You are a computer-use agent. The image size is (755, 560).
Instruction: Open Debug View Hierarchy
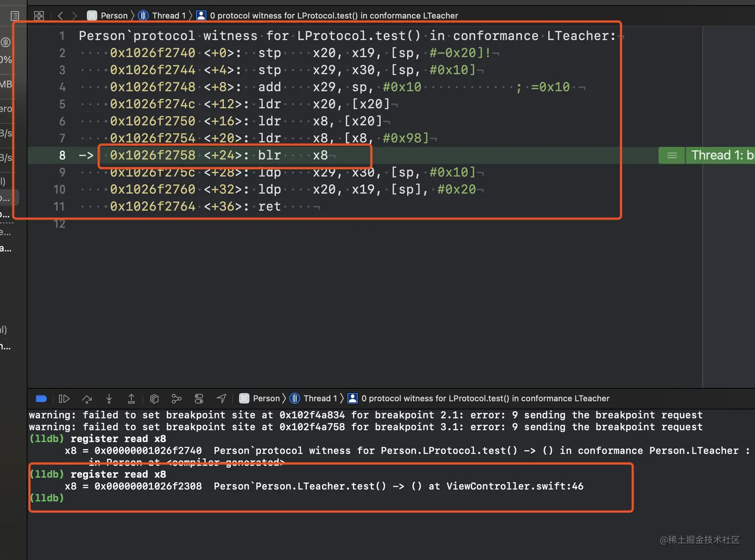154,398
